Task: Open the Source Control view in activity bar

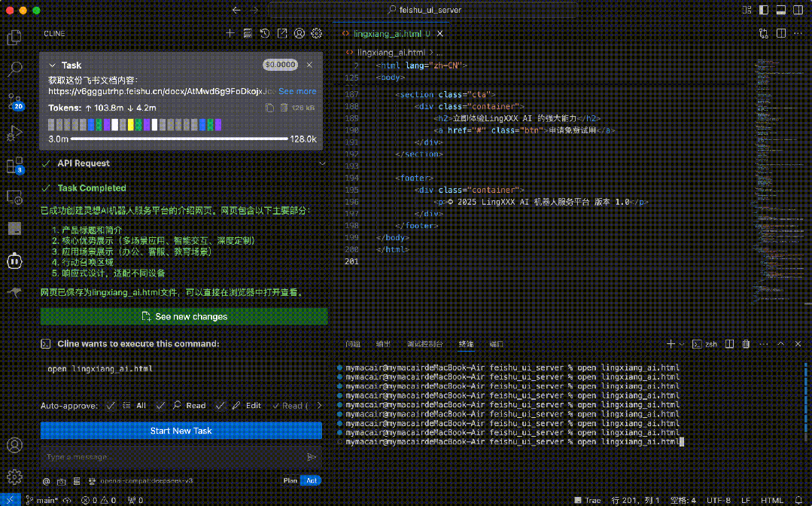Action: point(14,101)
